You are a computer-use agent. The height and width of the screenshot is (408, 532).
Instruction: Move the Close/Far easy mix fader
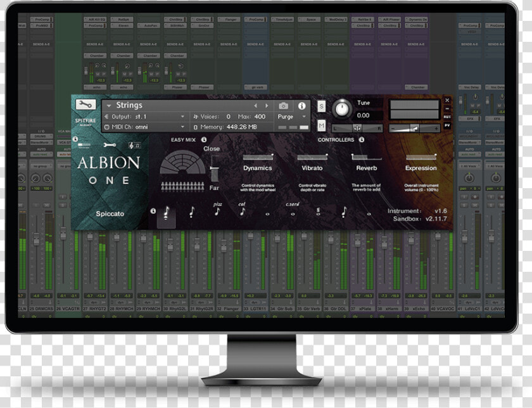215,169
